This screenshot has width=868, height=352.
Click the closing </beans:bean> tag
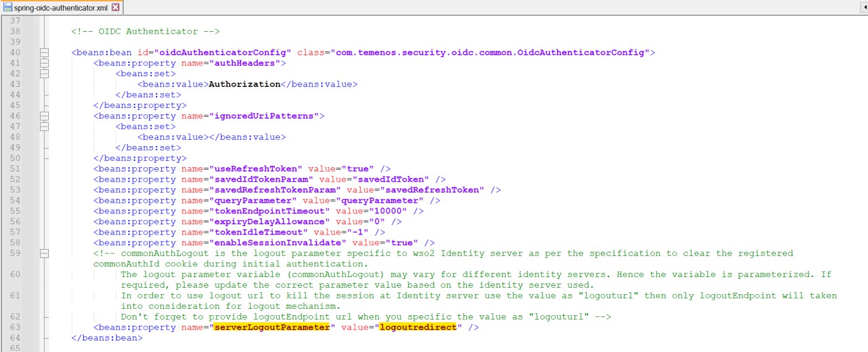(x=107, y=338)
